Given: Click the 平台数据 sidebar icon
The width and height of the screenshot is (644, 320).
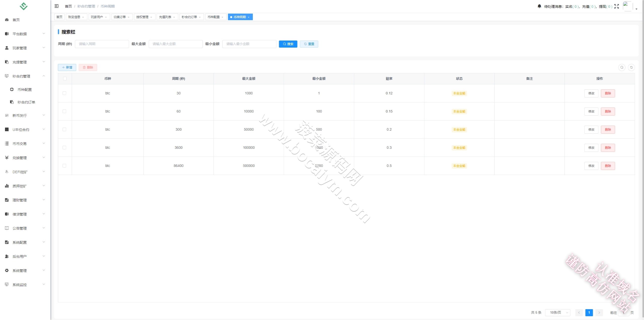Looking at the screenshot, I should click(x=7, y=34).
